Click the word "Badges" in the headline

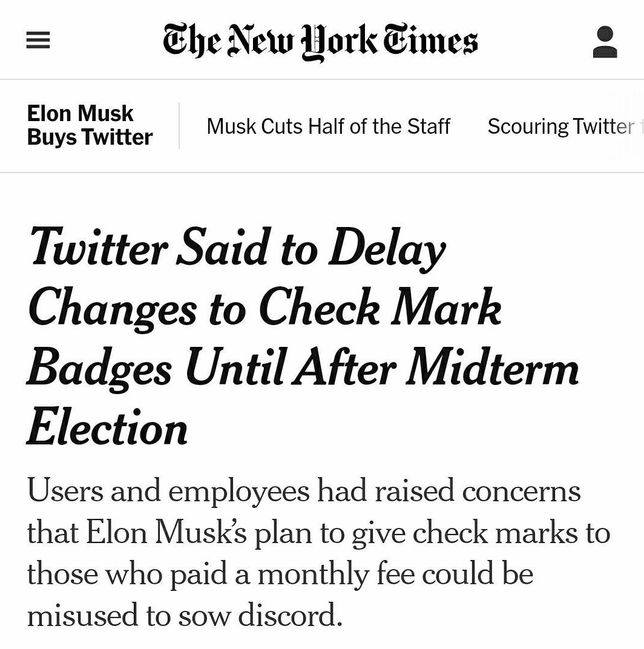point(100,369)
